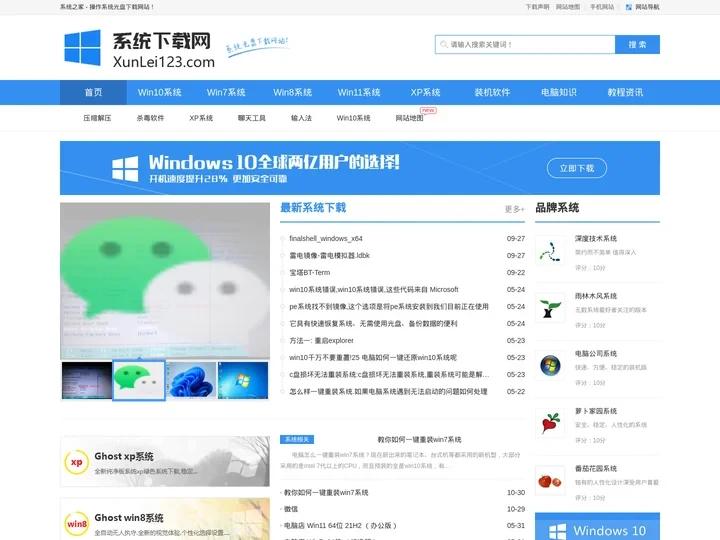The image size is (720, 540).
Task: Open the Ghost xp系统 banner
Action: tap(165, 461)
